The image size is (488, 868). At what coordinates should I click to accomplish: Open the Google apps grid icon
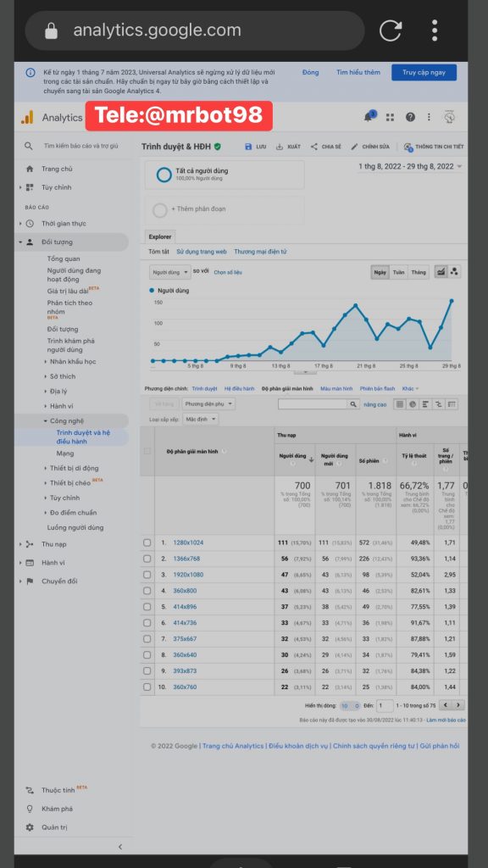point(390,117)
